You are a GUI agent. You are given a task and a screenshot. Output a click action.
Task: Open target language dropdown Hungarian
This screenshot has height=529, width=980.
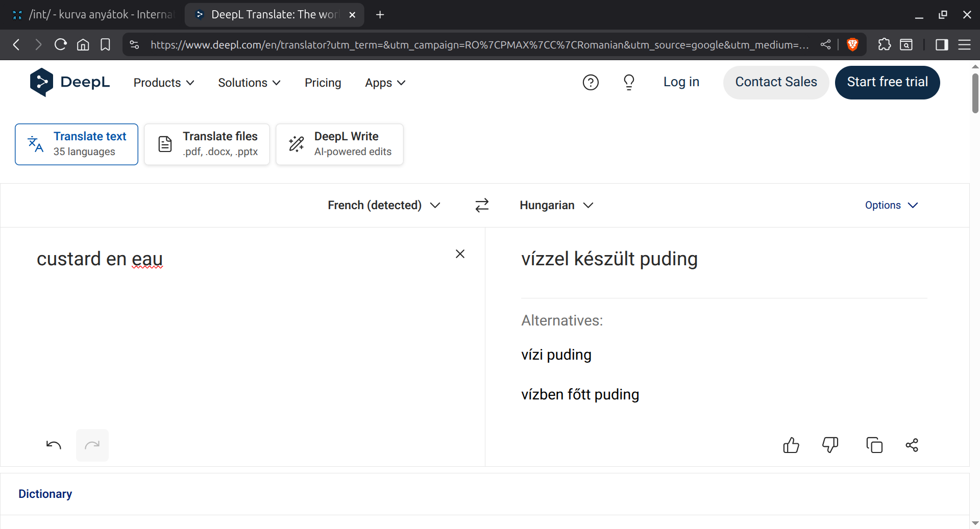(556, 205)
